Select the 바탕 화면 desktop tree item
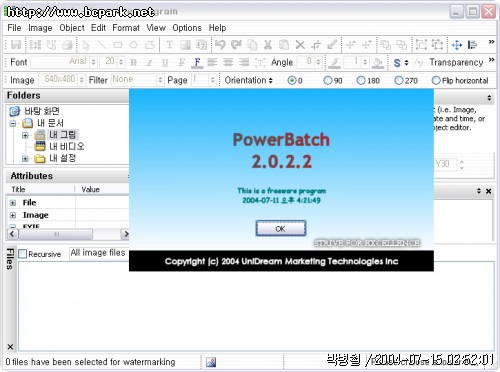The image size is (500, 372). 42,111
